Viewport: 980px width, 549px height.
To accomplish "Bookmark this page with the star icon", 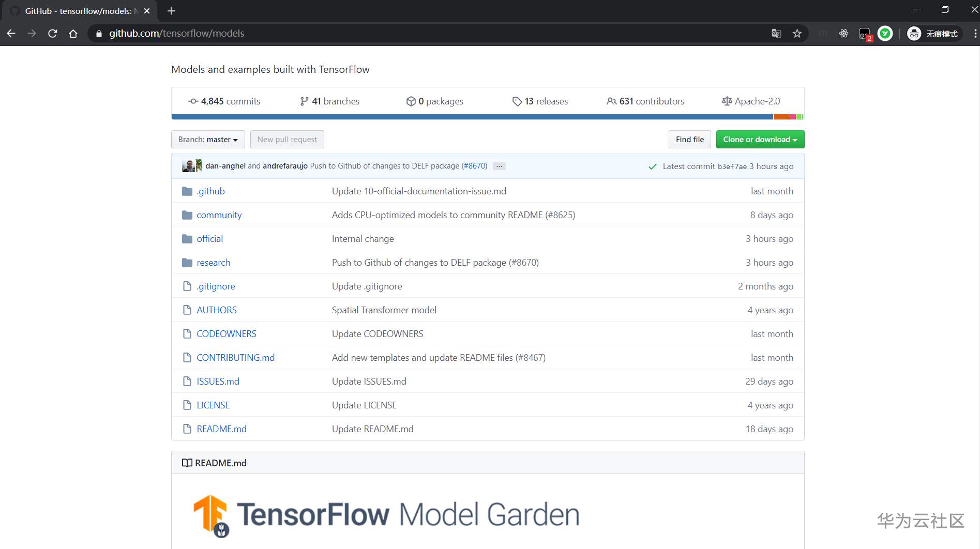I will point(797,34).
